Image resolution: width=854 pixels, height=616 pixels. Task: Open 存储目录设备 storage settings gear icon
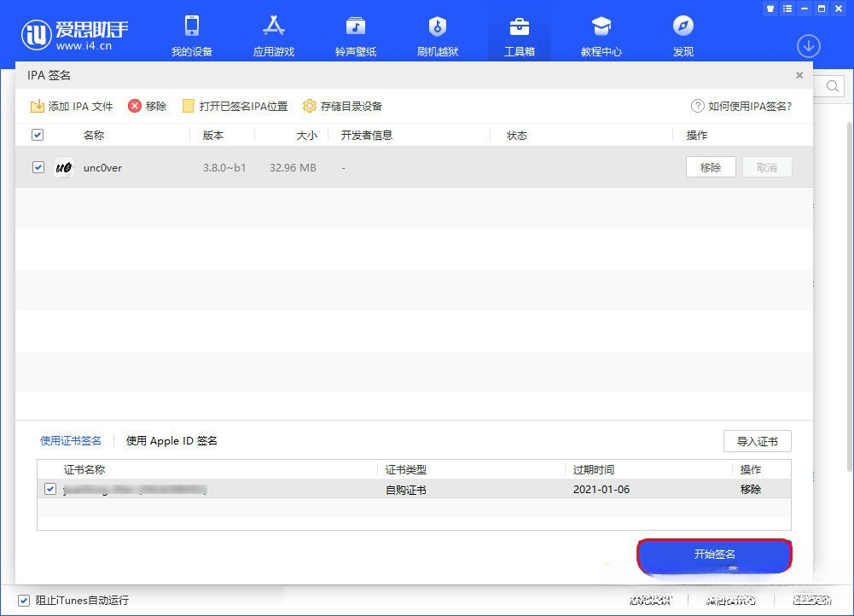[x=309, y=106]
